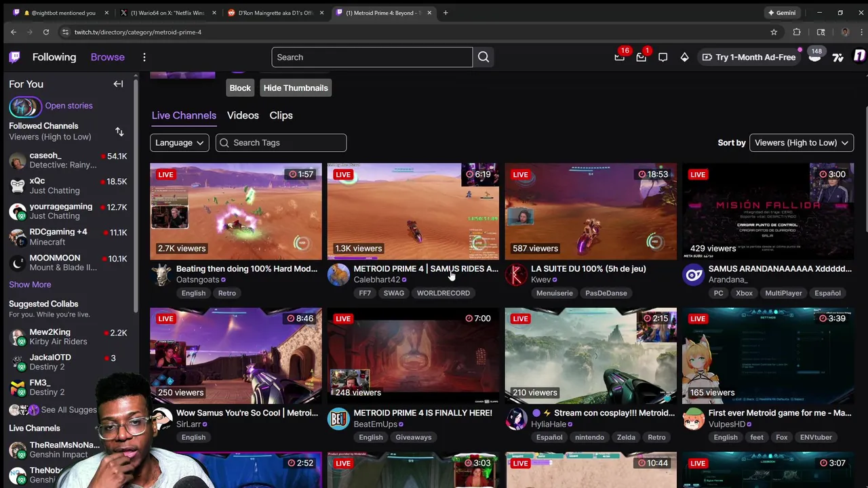The image size is (868, 488).
Task: Click the ENVtuber tag
Action: pyautogui.click(x=816, y=437)
